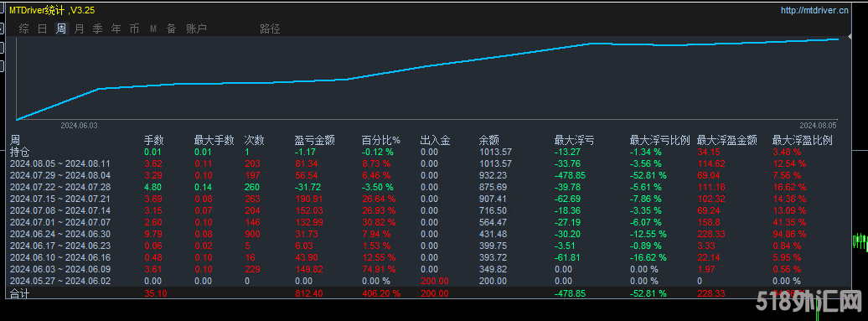Click the 最大浮亏比例 column header

(660, 140)
